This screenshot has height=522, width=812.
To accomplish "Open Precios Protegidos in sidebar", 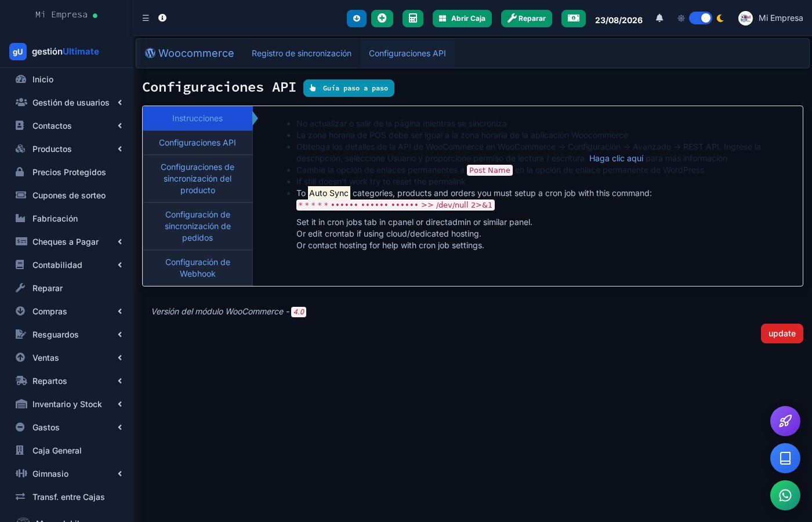I will tap(67, 172).
